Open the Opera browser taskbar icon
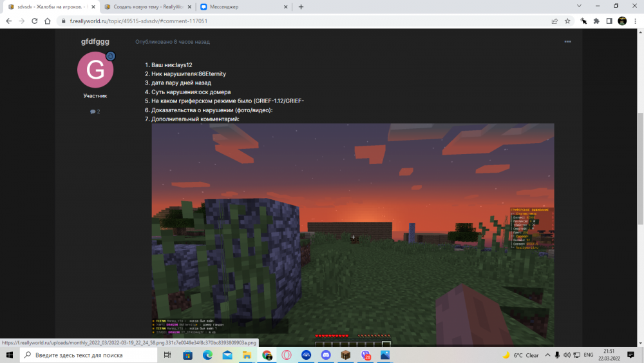This screenshot has width=644, height=363. (287, 355)
